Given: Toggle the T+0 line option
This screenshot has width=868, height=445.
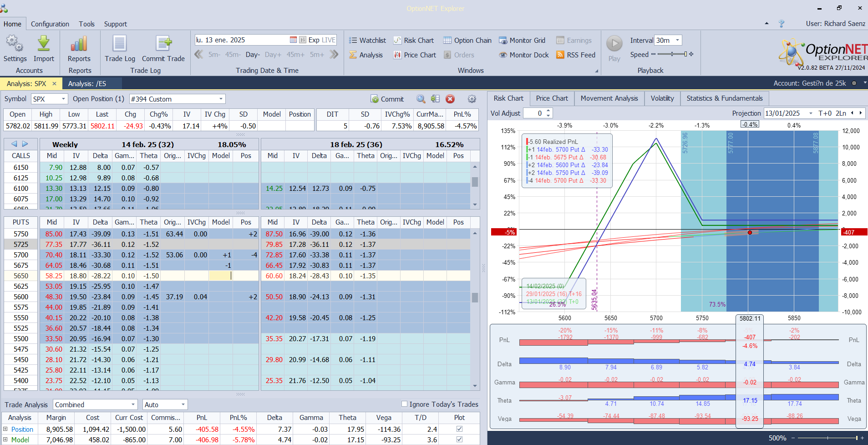Looking at the screenshot, I should click(825, 113).
